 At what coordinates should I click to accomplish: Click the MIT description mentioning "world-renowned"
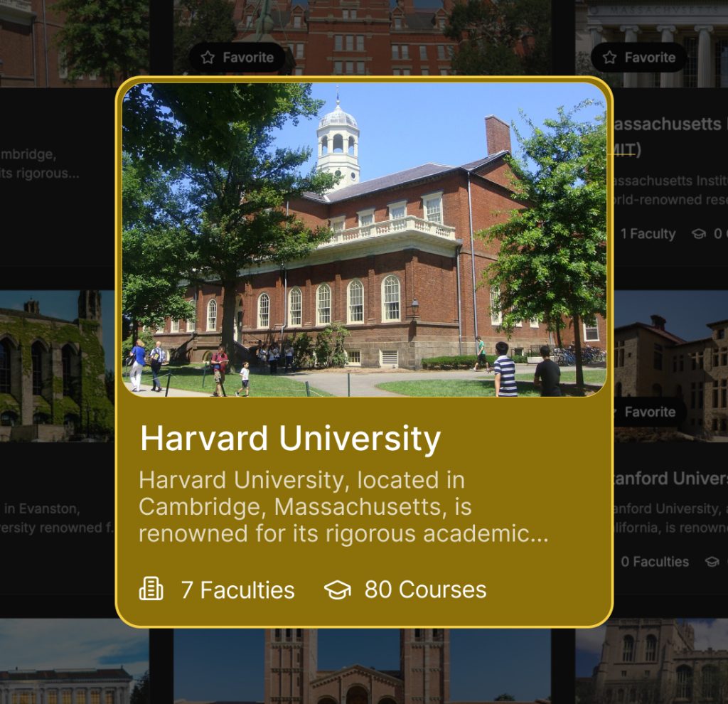click(x=671, y=191)
